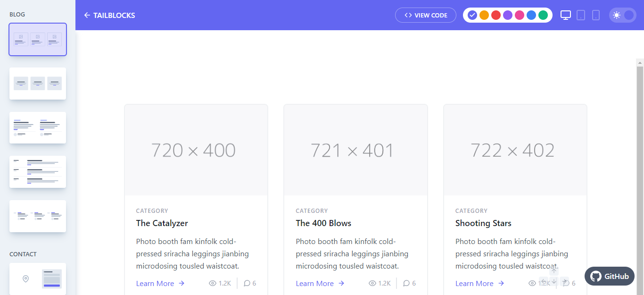The height and width of the screenshot is (295, 644).
Task: Click the up arrow navigation icon
Action: [554, 270]
